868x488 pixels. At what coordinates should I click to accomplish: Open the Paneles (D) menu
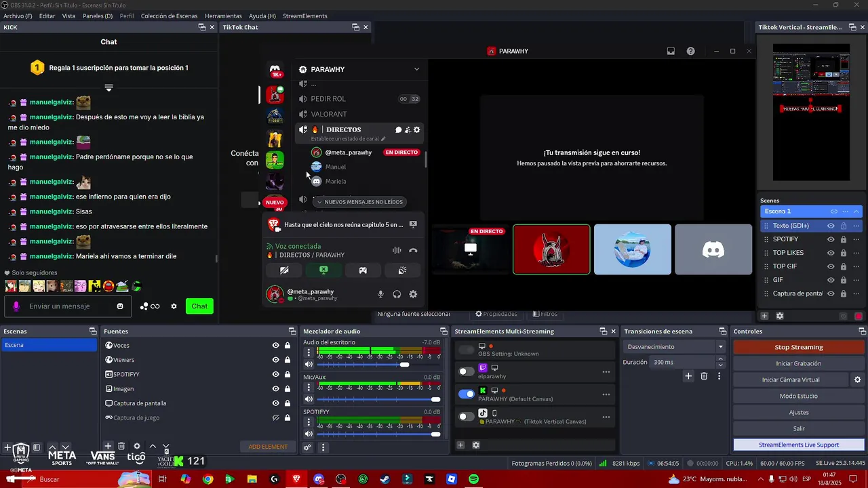tap(98, 16)
